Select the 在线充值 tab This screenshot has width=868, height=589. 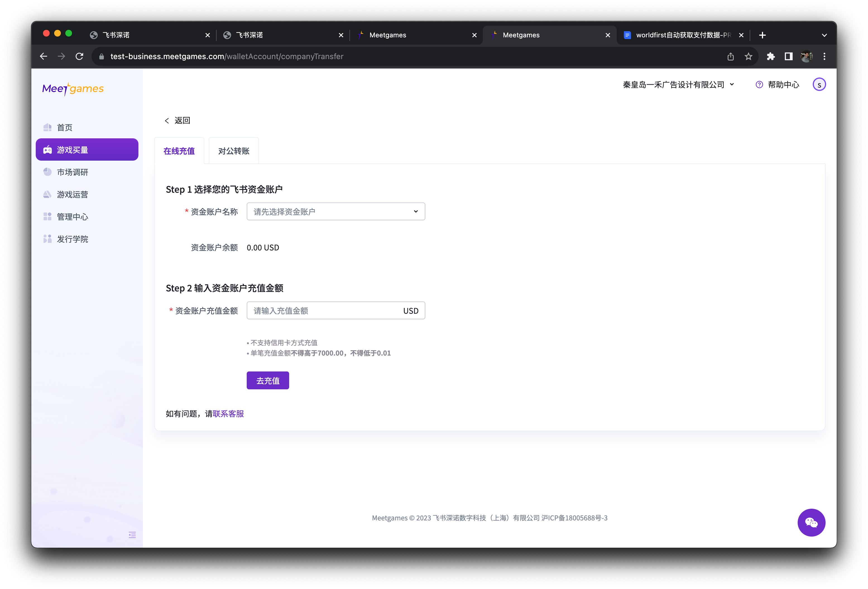point(179,151)
